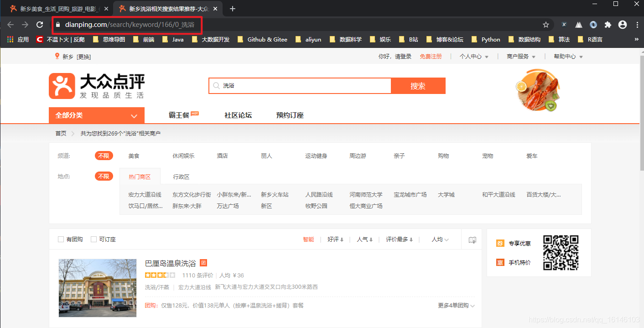The image size is (644, 328).
Task: Go back with the browser back arrow
Action: (x=10, y=25)
